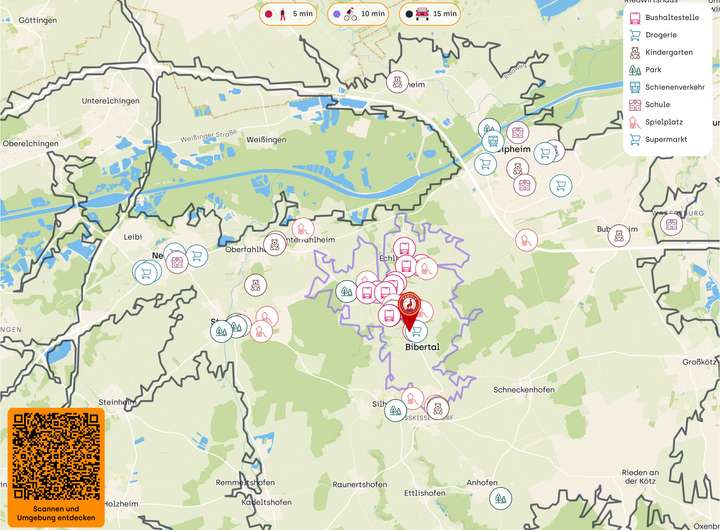Select Bushaltestelle in the legend
The height and width of the screenshot is (530, 720).
(664, 17)
